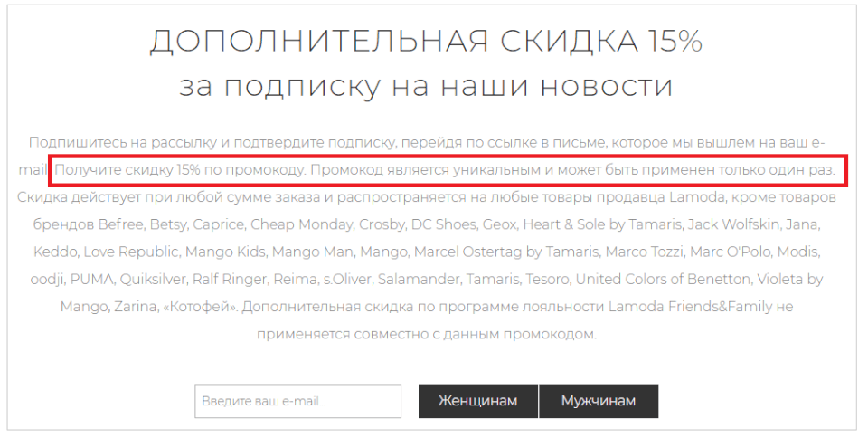Click the brand name Cheap Monday
Viewport: 868px width, 438px height.
click(302, 224)
